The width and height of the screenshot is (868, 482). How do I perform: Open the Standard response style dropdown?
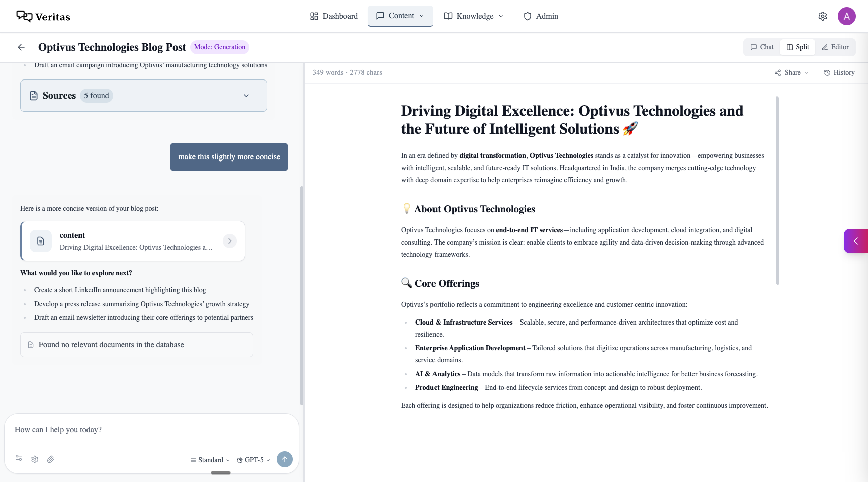[209, 460]
